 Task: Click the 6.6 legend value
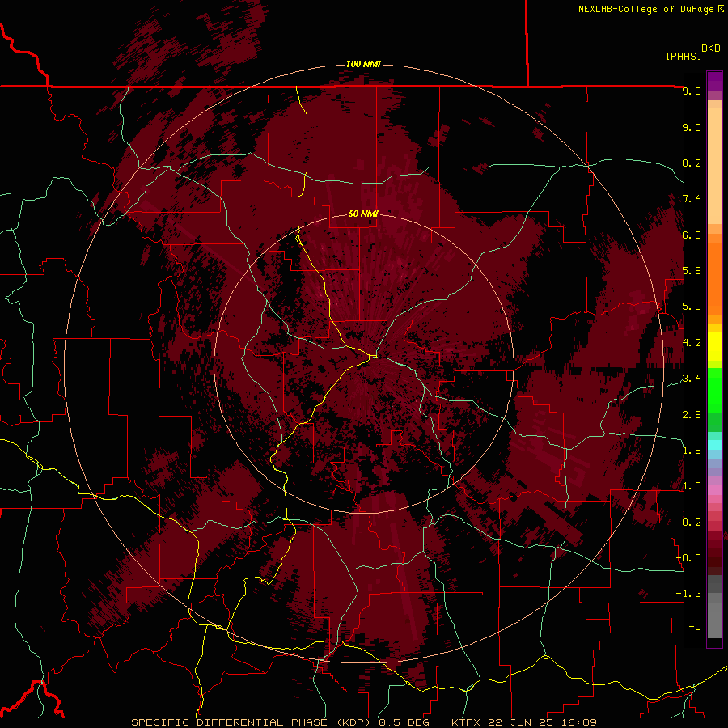click(x=692, y=235)
